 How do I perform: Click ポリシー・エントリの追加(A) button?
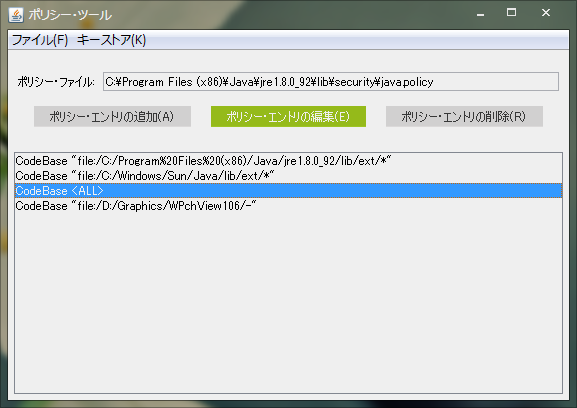click(112, 117)
